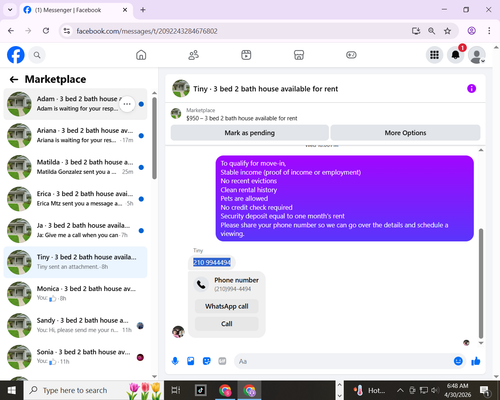The height and width of the screenshot is (400, 500).
Task: Click the address bar URL
Action: pyautogui.click(x=147, y=31)
